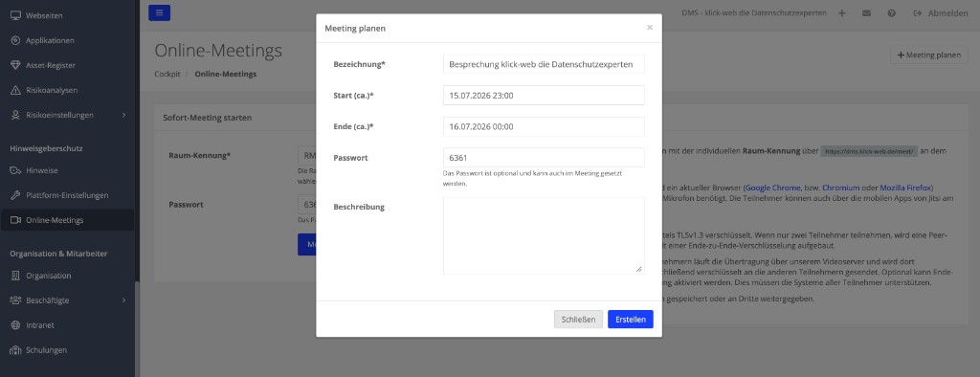Click the Hinweisgeberschutz section heading

pyautogui.click(x=46, y=148)
